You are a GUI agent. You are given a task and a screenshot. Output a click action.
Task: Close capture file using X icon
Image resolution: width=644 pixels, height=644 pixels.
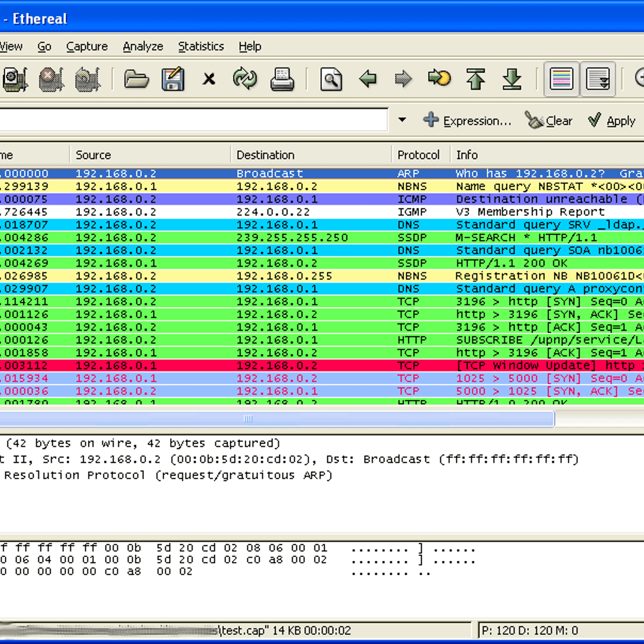[209, 79]
